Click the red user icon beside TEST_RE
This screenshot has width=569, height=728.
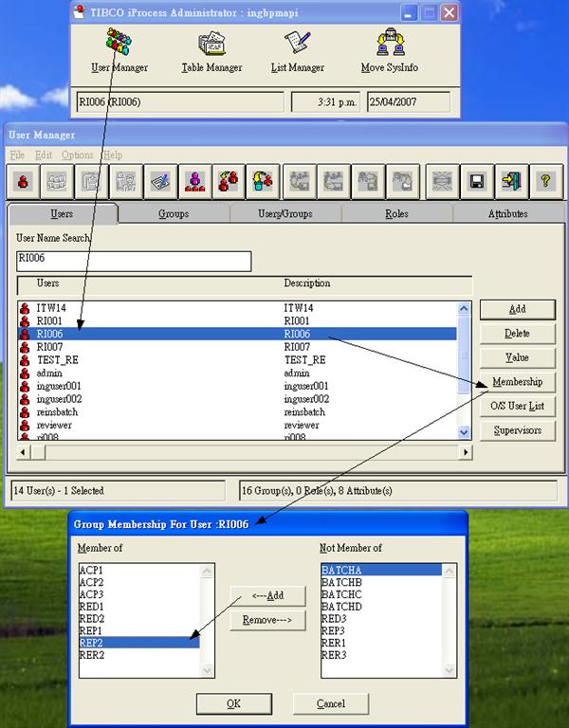(25, 360)
